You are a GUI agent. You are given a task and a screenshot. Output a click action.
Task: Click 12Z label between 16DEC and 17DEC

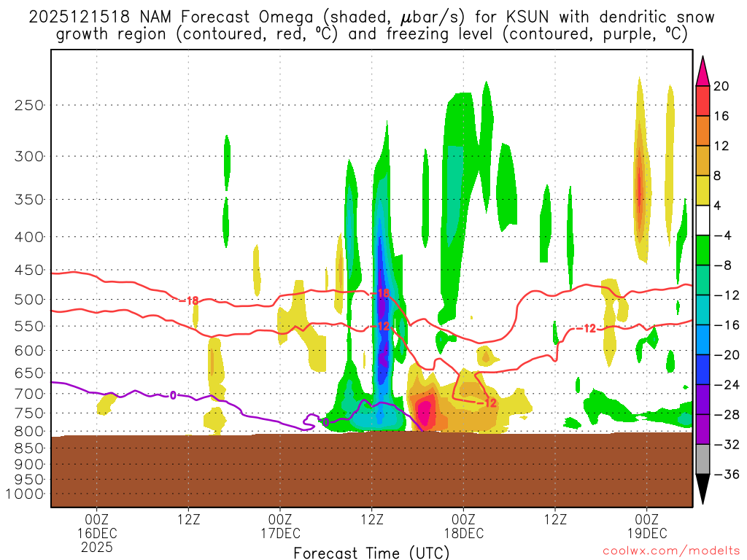(x=189, y=519)
